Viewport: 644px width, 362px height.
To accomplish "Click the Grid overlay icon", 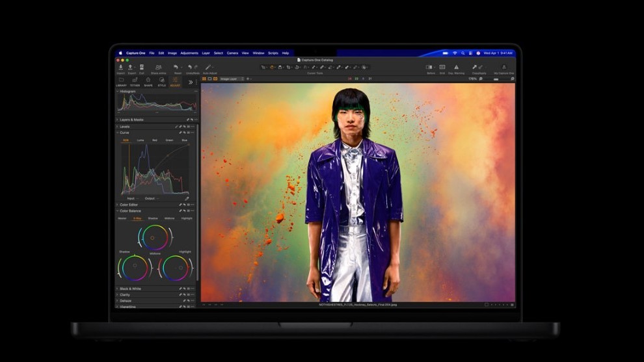I will tap(442, 67).
